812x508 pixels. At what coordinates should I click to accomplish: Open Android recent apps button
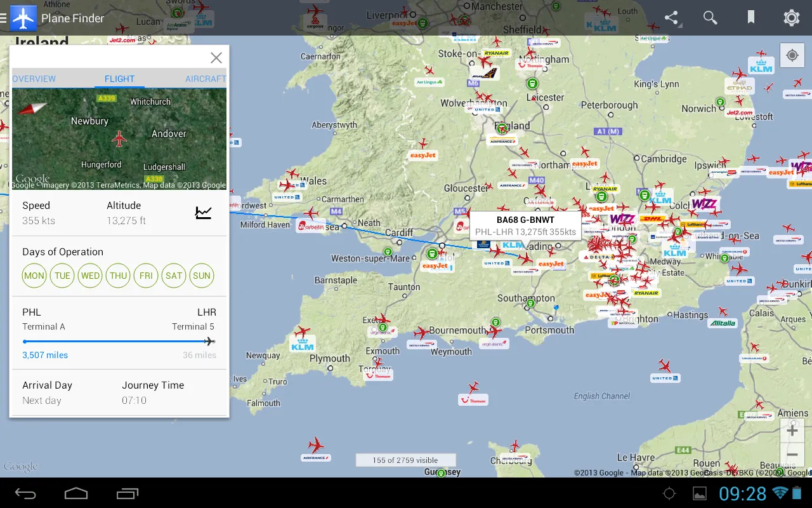[128, 493]
